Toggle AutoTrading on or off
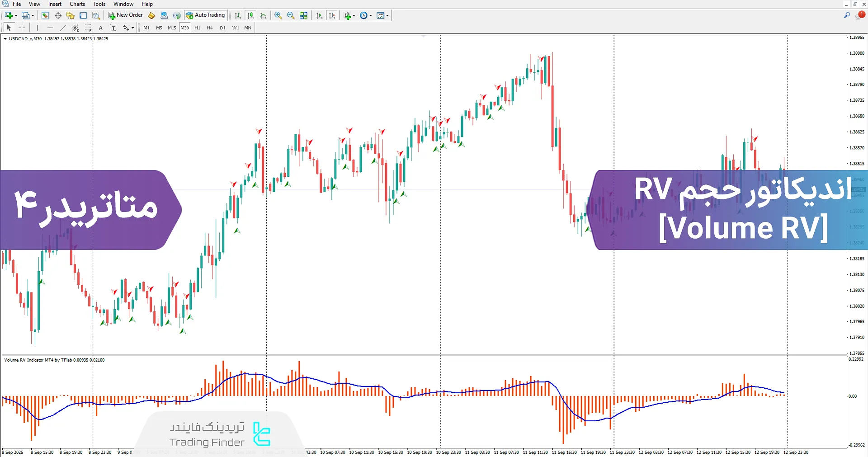Viewport: 868px width, 457px height. pyautogui.click(x=206, y=15)
